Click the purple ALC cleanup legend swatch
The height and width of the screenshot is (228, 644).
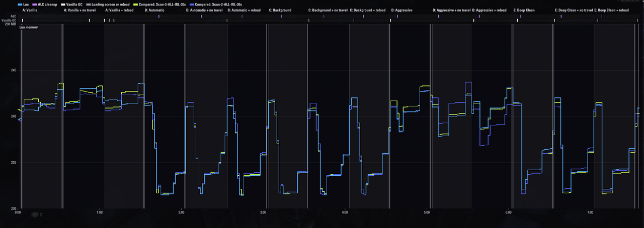[x=34, y=4]
